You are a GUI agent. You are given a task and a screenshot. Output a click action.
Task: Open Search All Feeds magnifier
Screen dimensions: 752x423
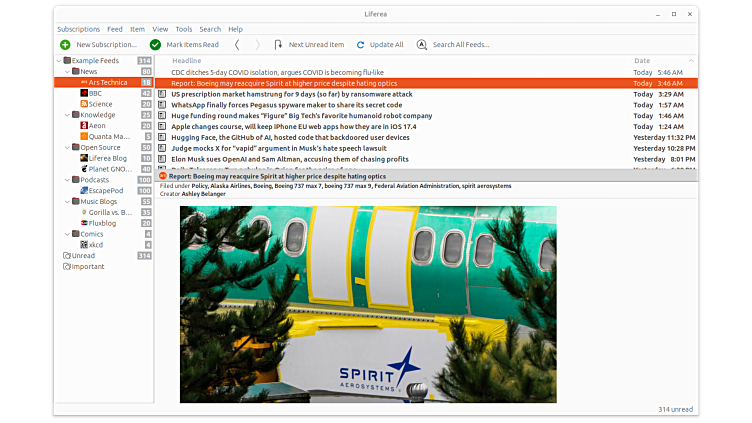422,45
